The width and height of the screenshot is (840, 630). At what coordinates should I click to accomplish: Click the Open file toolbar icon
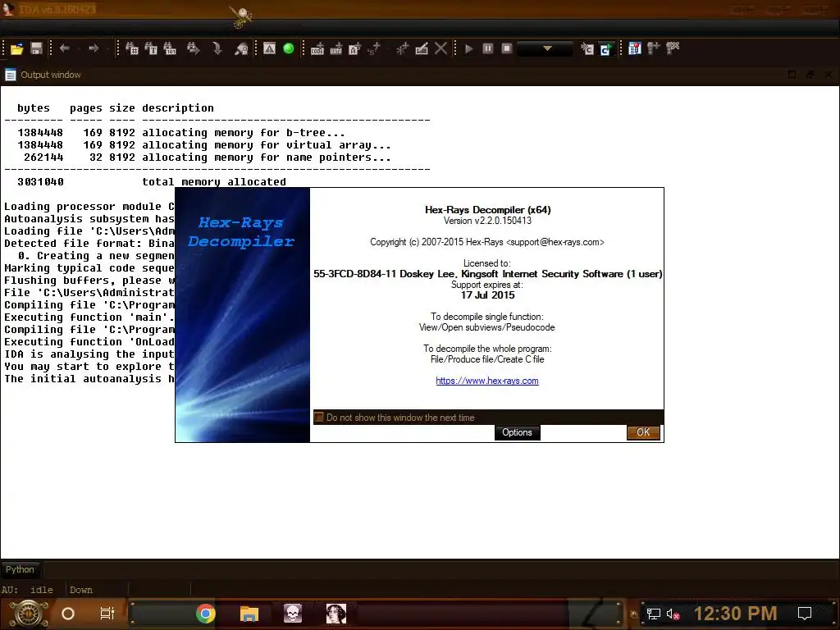[x=16, y=48]
